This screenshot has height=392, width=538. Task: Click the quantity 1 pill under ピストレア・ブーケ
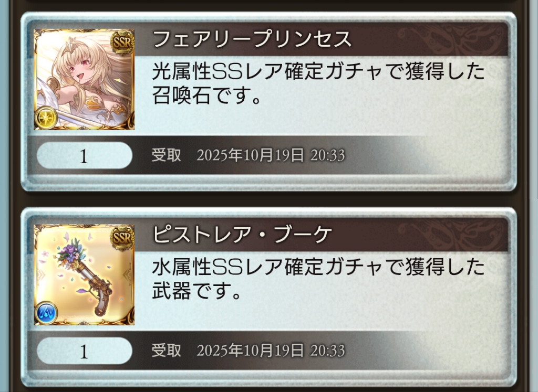(x=85, y=351)
